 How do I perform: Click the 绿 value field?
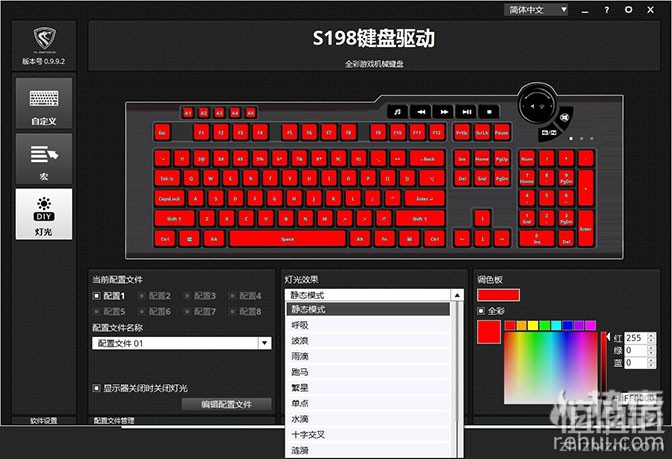tap(636, 351)
